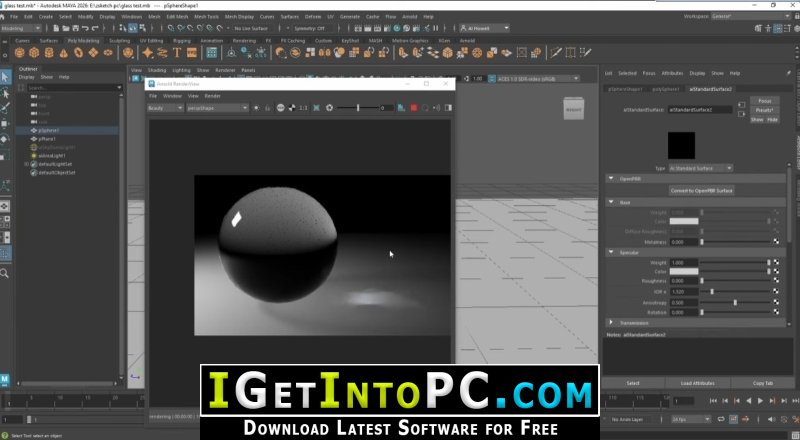The image size is (800, 440).
Task: Click the 1:1 zoom icon in RenderView
Action: coord(303,108)
